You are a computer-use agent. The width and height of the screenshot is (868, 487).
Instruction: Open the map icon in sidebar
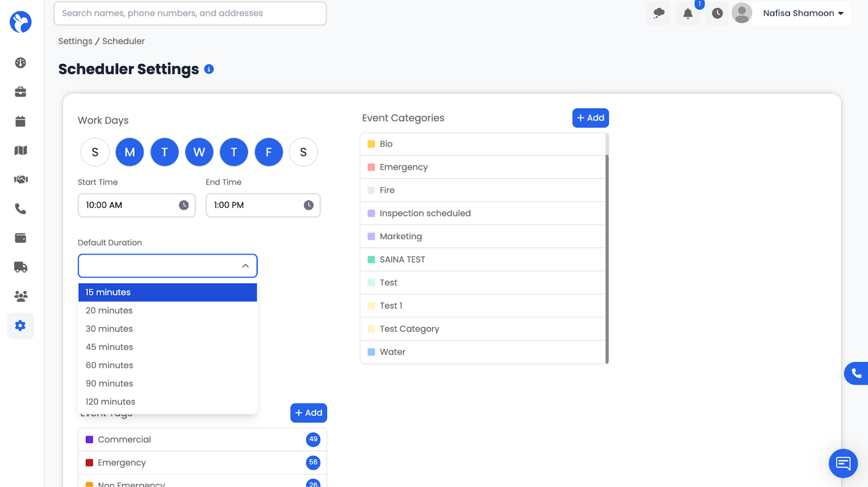(x=21, y=150)
